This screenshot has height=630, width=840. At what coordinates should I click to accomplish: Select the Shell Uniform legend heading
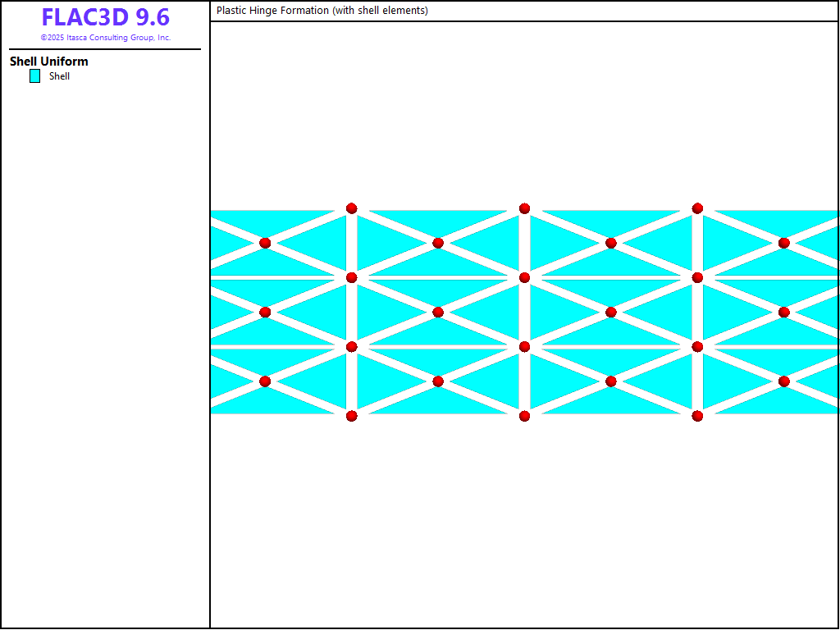48,62
